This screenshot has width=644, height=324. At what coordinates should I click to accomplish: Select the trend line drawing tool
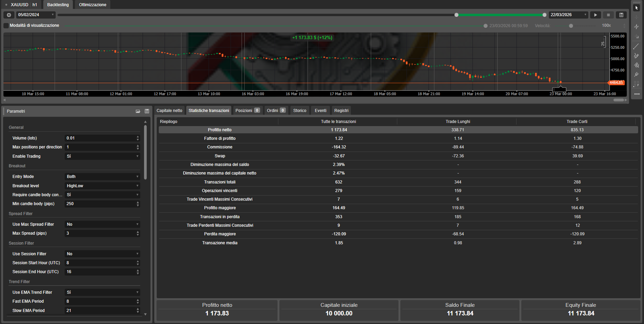636,46
